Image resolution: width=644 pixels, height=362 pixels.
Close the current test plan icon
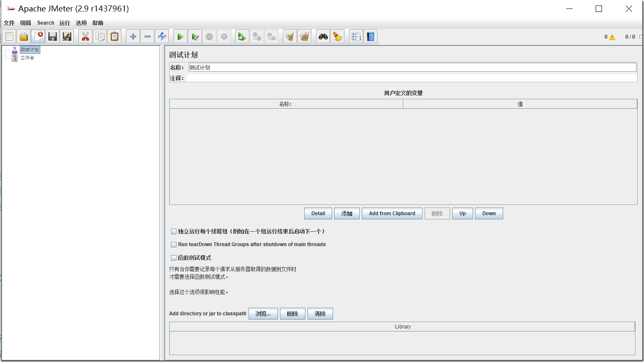tap(38, 36)
